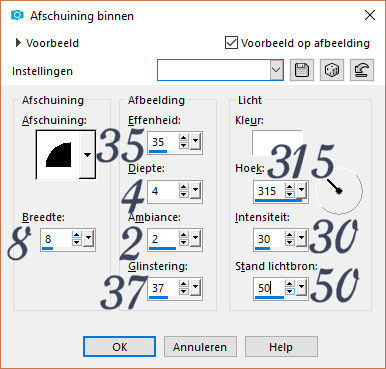Click the Glinstering input field showing 37
Screen dimensions: 386x369
[x=163, y=288]
